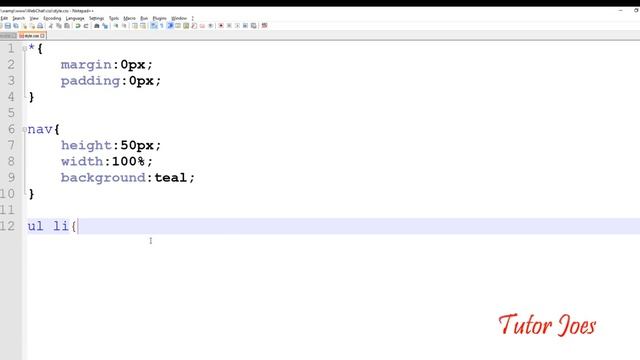Toggle the Indent Guide toolbar button
640x360 pixels.
pyautogui.click(x=170, y=26)
